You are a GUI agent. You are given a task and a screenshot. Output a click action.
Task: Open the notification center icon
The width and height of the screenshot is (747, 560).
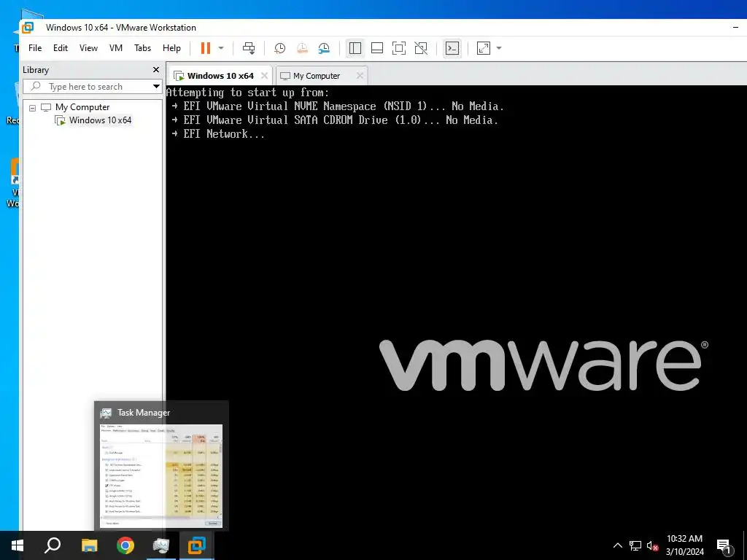tap(724, 546)
